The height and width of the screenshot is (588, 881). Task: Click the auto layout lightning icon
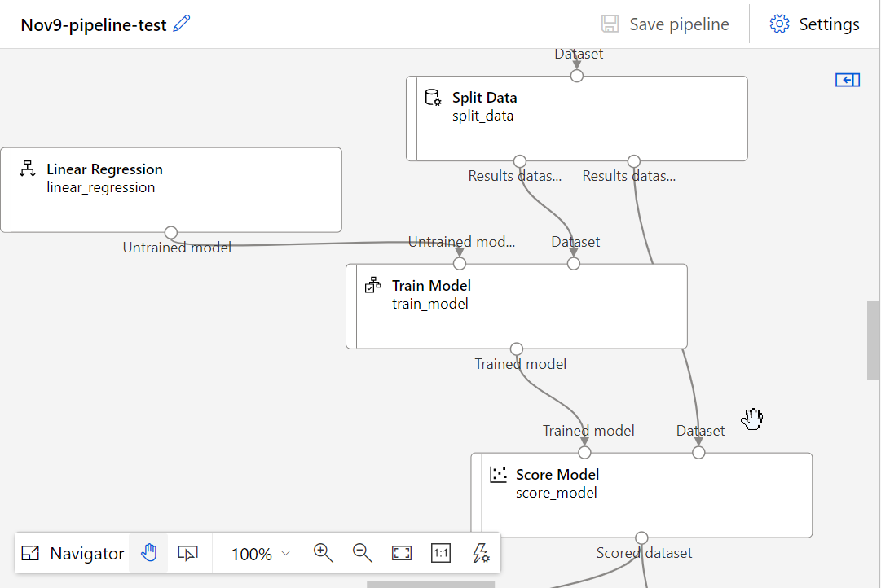tap(481, 553)
